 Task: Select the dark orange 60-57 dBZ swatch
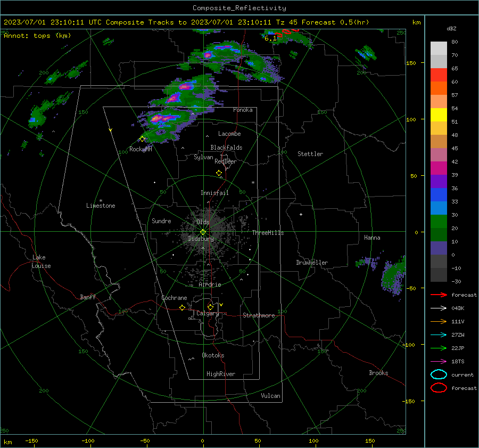(439, 88)
